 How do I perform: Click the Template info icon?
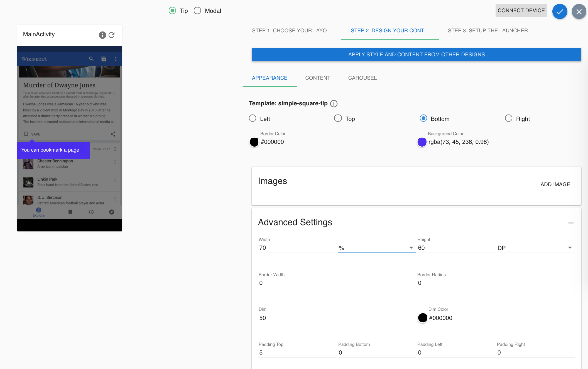click(334, 103)
